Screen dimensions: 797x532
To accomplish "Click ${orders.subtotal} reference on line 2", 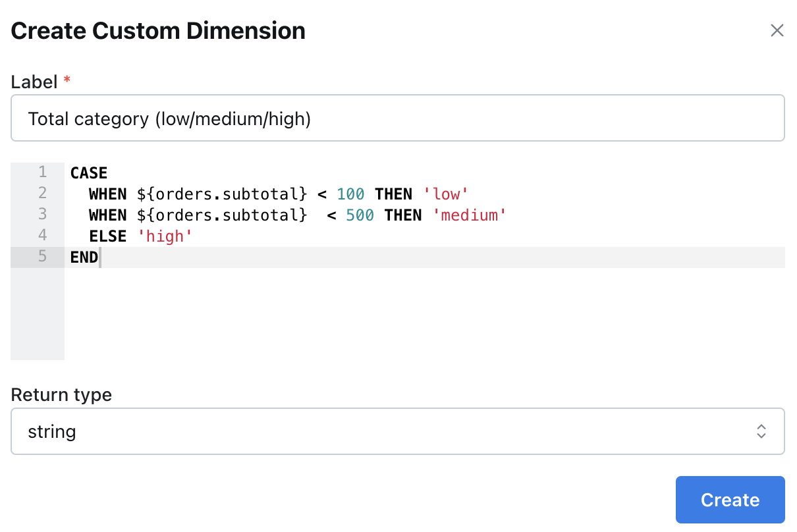I will [222, 194].
